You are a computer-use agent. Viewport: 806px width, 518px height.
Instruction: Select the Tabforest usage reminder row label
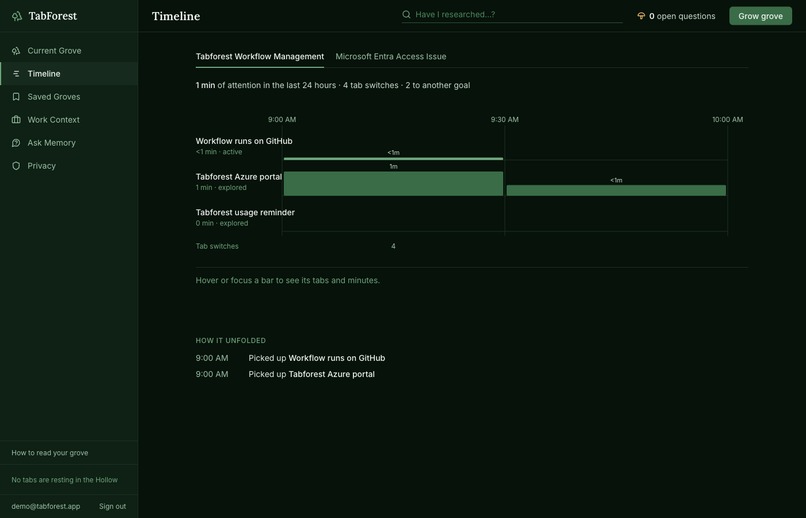point(245,212)
